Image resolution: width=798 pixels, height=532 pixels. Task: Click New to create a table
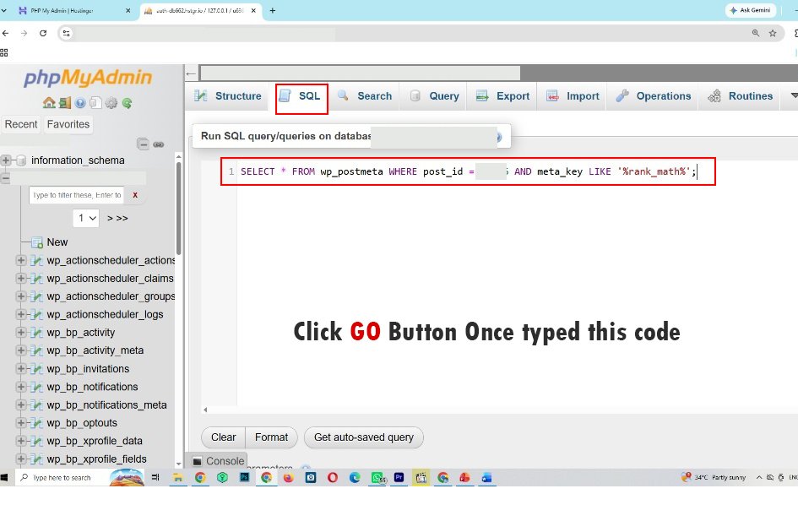click(57, 242)
